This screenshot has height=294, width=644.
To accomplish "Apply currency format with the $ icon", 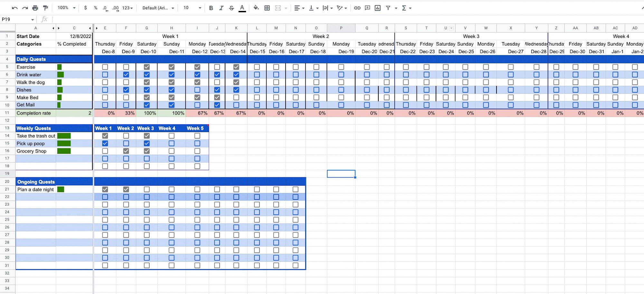I will click(x=85, y=8).
